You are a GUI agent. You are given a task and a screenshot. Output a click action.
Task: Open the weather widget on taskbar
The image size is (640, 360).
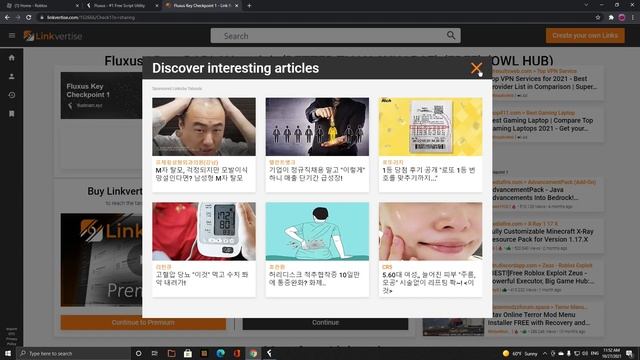click(x=520, y=353)
